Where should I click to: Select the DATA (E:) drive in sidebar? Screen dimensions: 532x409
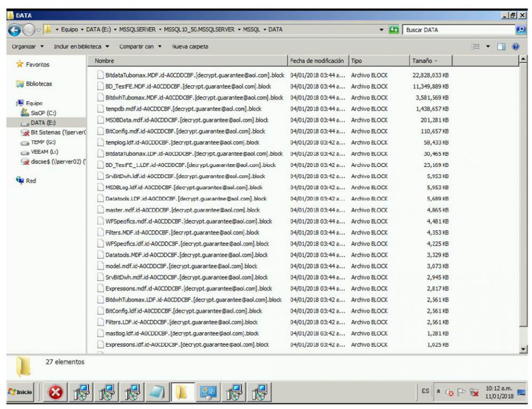click(38, 122)
